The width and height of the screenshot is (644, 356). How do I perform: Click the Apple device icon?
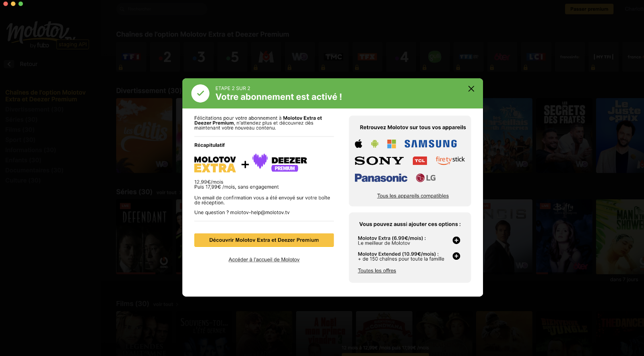pos(358,144)
